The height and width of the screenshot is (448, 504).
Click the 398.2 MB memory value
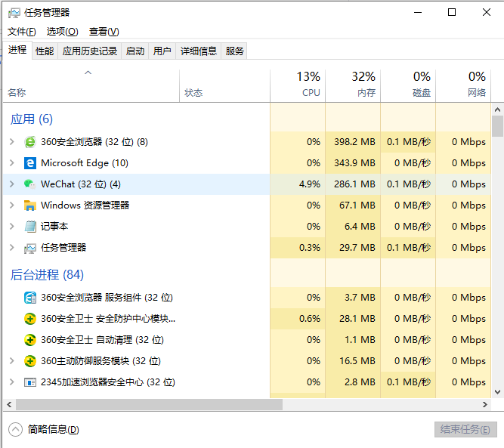coord(354,142)
